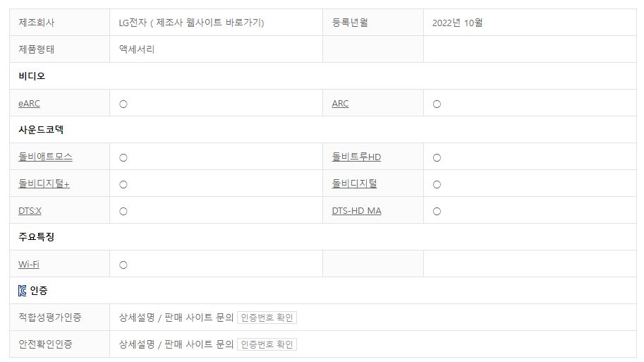Click 인증번호 확인 button for 안전확인인증
The image size is (644, 362).
pyautogui.click(x=267, y=344)
